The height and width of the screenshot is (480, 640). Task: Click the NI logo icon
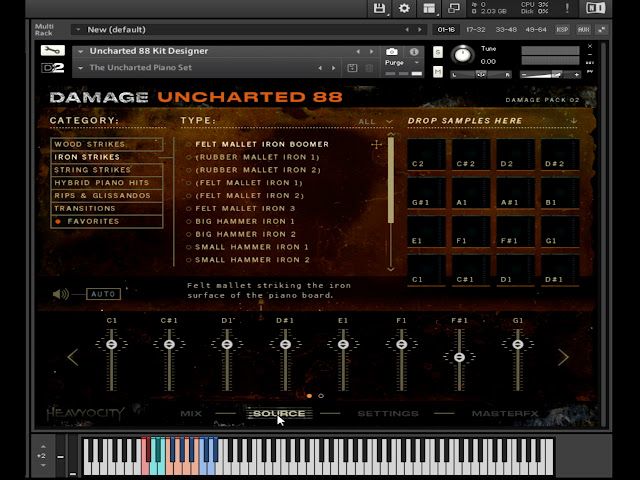(596, 8)
